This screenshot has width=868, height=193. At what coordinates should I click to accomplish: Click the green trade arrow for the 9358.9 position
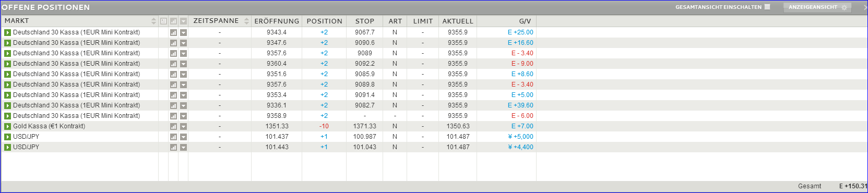pyautogui.click(x=7, y=116)
